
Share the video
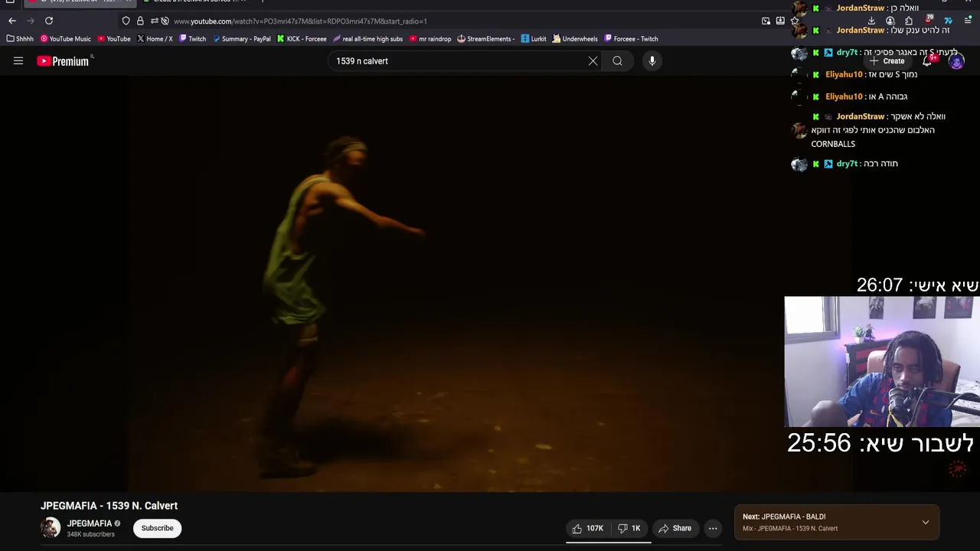[675, 528]
